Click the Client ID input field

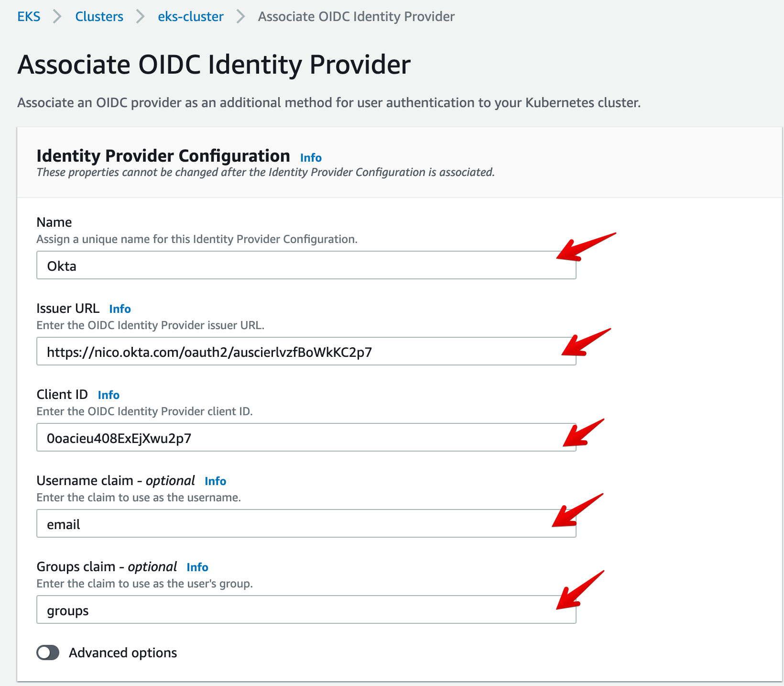pyautogui.click(x=306, y=438)
